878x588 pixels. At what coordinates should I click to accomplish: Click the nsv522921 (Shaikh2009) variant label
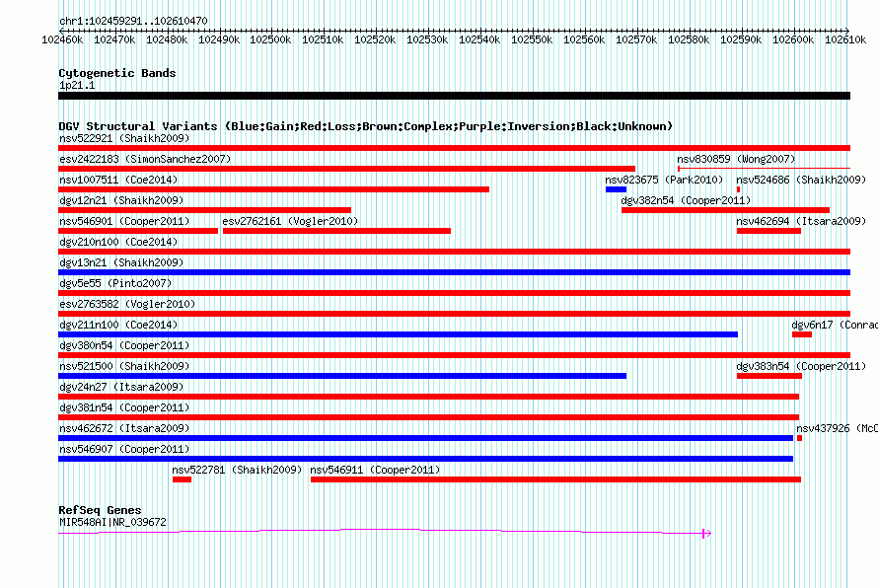[x=124, y=138]
